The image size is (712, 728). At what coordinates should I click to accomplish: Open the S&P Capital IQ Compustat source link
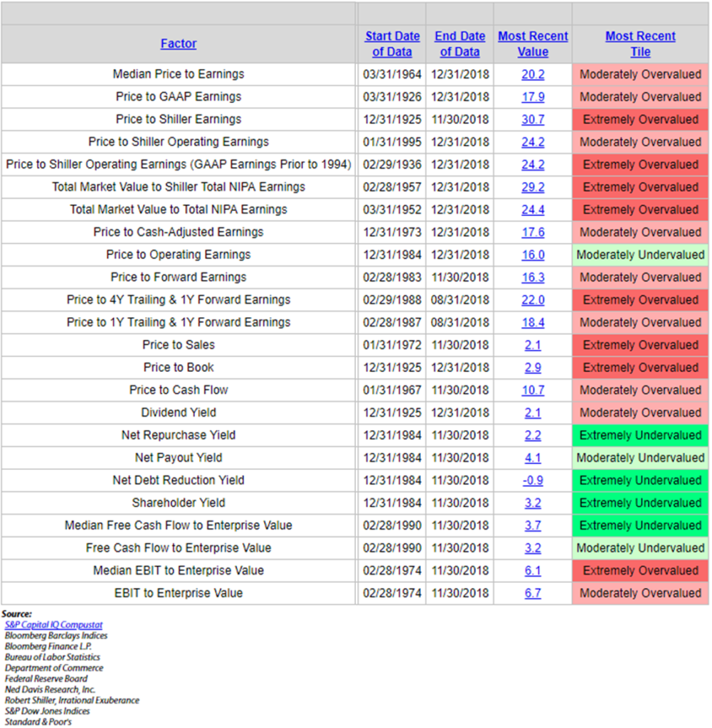(53, 625)
